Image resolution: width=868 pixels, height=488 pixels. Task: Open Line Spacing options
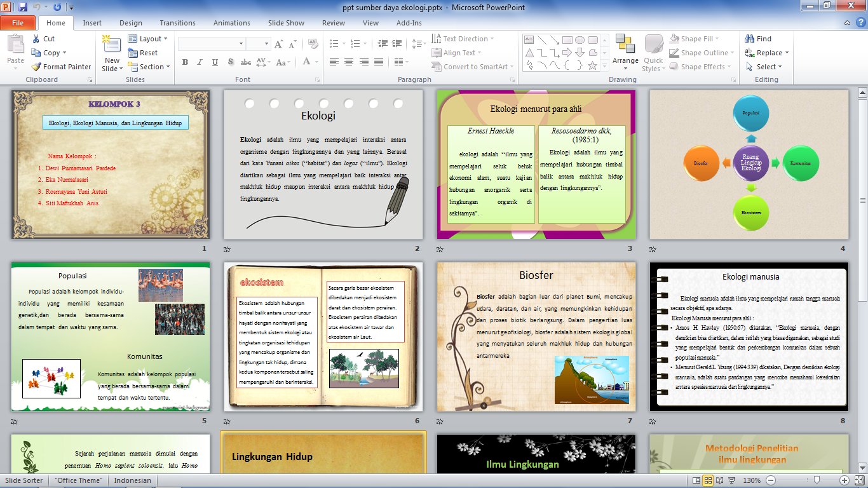click(x=418, y=44)
